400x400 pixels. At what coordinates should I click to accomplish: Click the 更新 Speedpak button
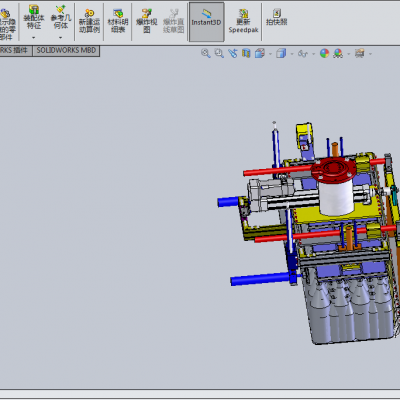pyautogui.click(x=243, y=21)
